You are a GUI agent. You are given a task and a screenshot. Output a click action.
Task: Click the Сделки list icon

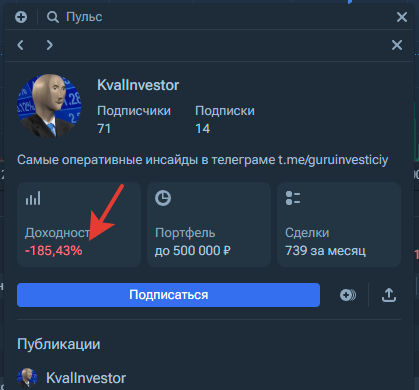293,198
